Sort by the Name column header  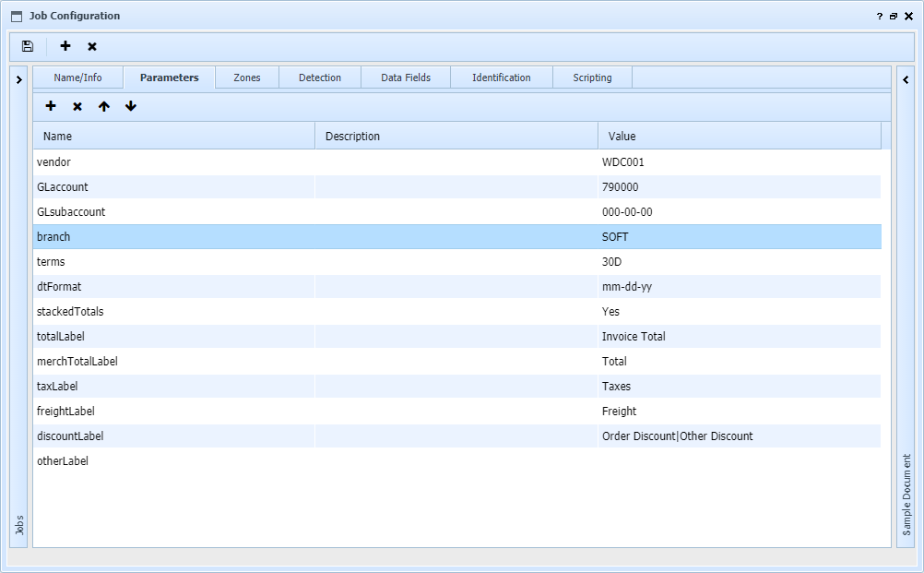click(x=174, y=136)
